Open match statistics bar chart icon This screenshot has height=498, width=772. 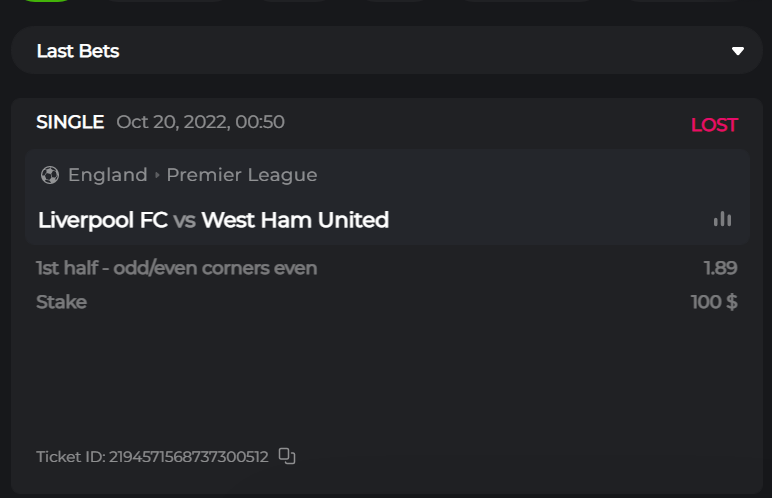[x=722, y=219]
